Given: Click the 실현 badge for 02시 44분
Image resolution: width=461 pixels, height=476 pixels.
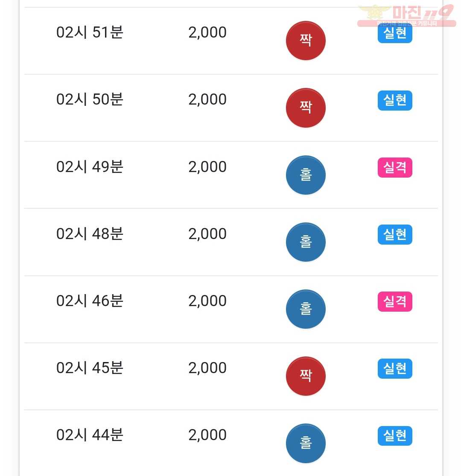Looking at the screenshot, I should click(x=395, y=435).
